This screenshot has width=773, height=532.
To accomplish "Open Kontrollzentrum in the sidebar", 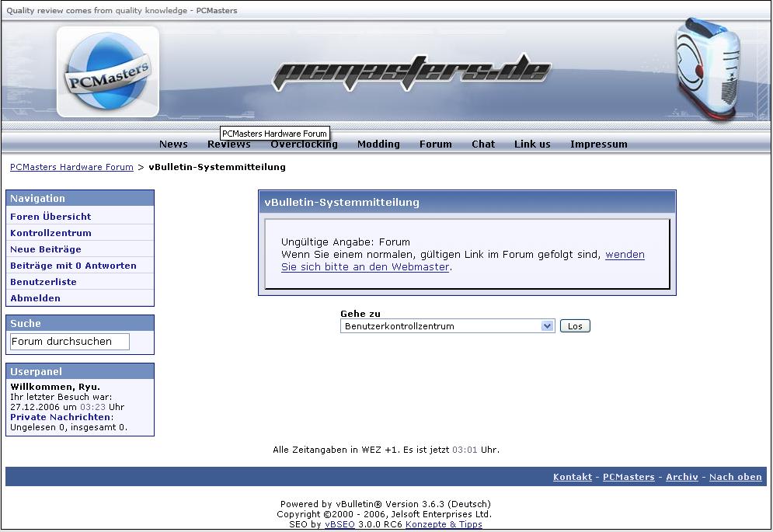I will tap(50, 233).
